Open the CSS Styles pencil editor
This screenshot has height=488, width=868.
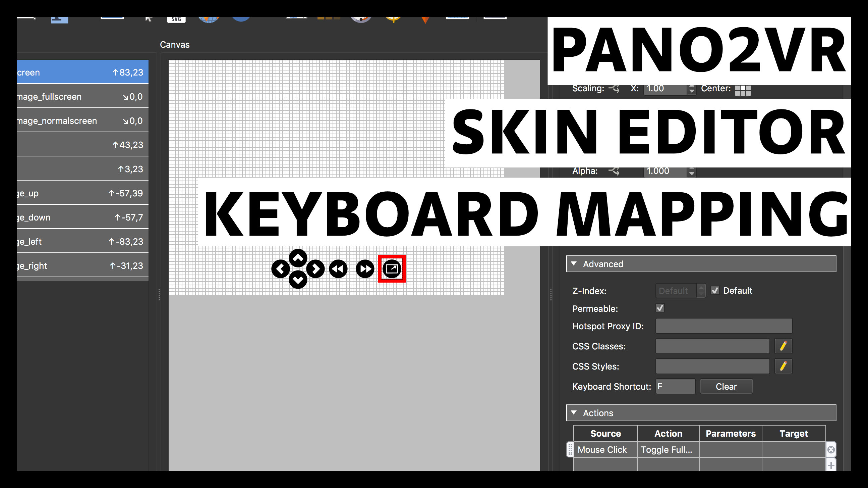[783, 366]
